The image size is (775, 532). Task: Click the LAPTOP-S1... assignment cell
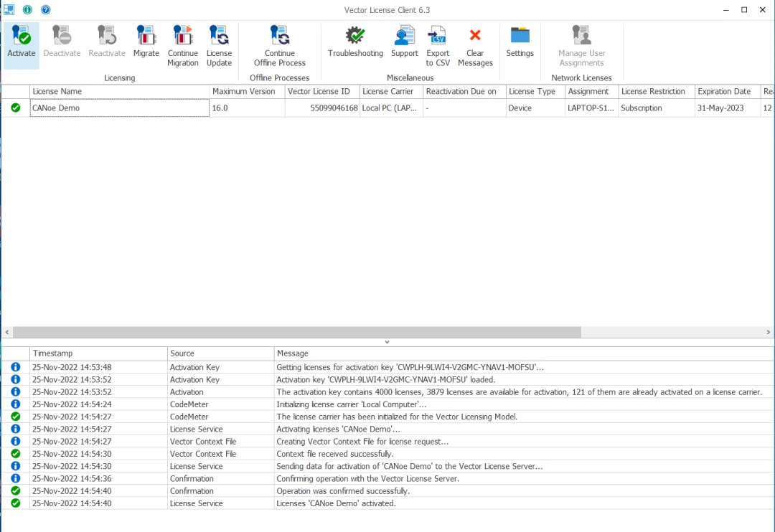tap(591, 108)
